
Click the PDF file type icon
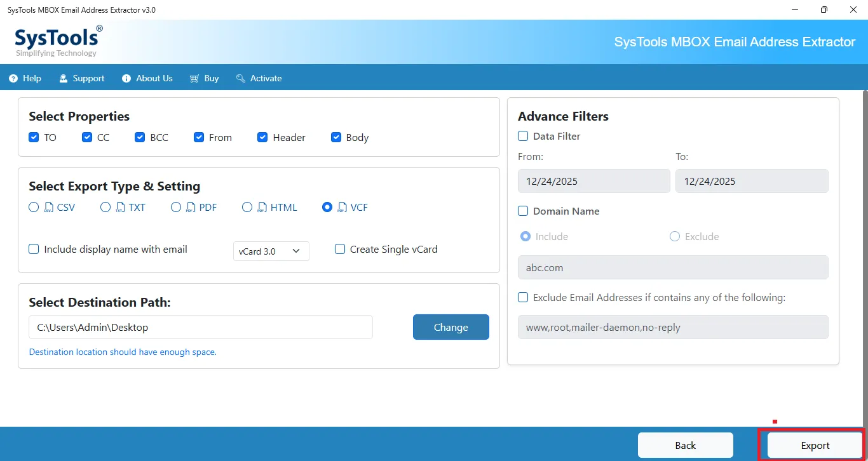191,208
